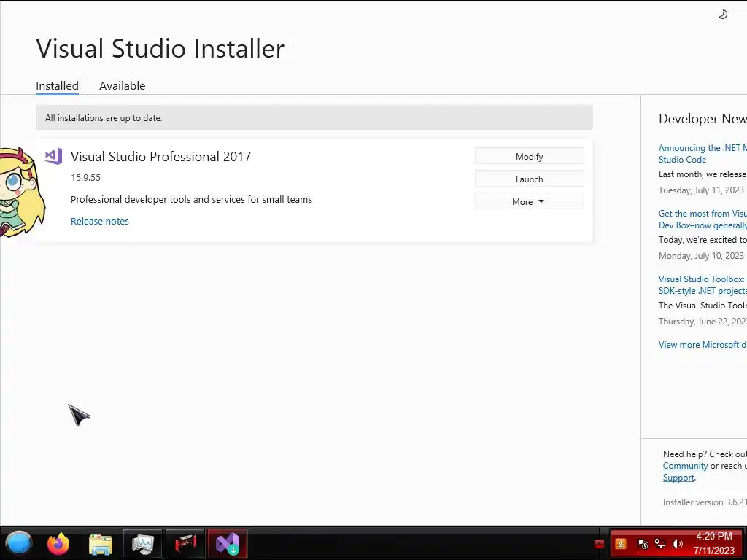
Task: Open the Community help link
Action: point(685,466)
